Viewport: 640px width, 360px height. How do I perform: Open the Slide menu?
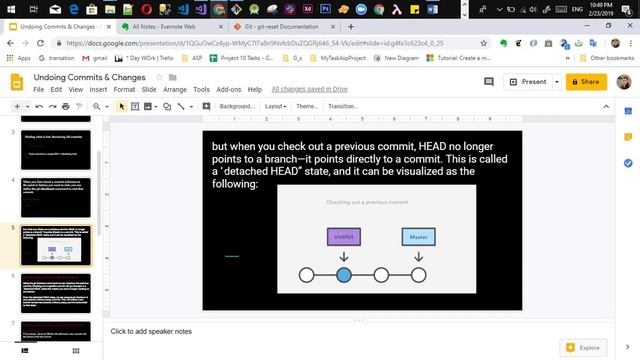(x=149, y=89)
